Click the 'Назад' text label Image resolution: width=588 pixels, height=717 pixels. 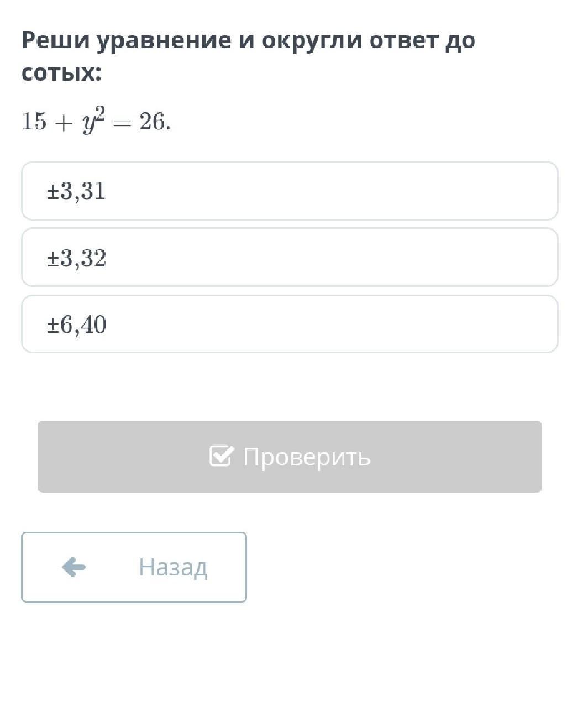point(172,567)
